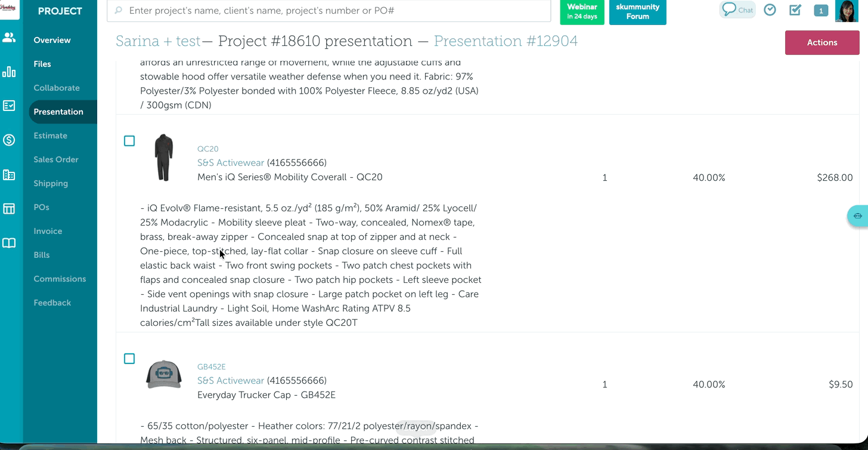Click the skummunity Forum button
The width and height of the screenshot is (868, 450).
point(637,12)
